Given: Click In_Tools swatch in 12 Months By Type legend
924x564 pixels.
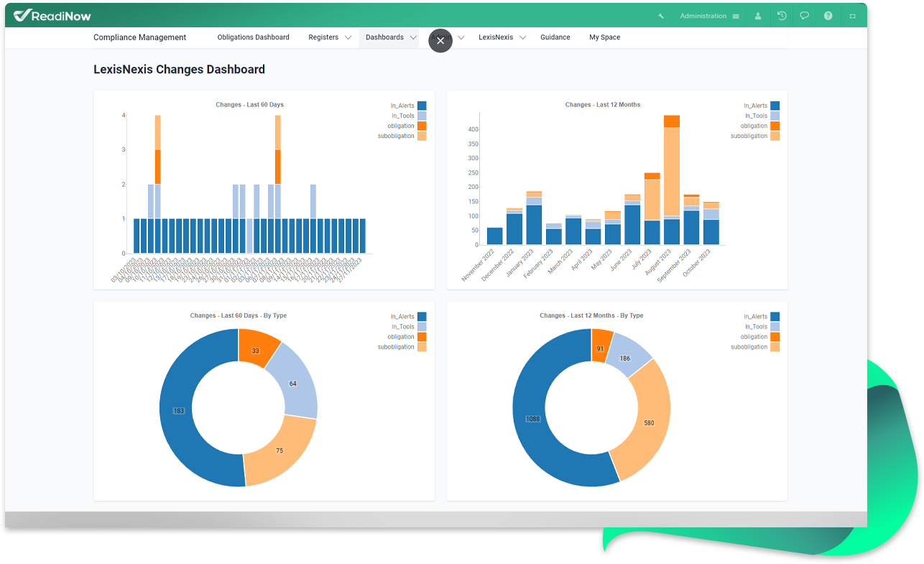Looking at the screenshot, I should coord(775,326).
